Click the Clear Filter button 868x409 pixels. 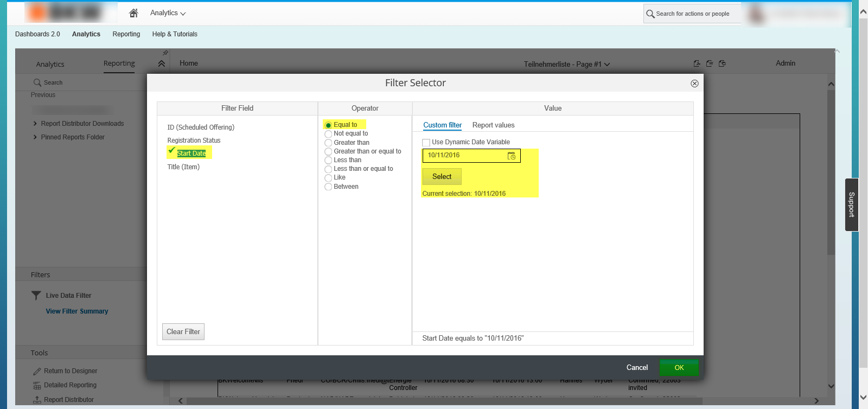point(183,332)
